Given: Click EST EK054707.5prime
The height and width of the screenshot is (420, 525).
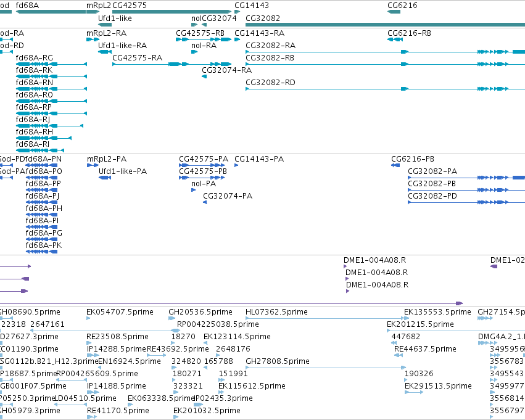Looking at the screenshot, I should click(x=120, y=312).
